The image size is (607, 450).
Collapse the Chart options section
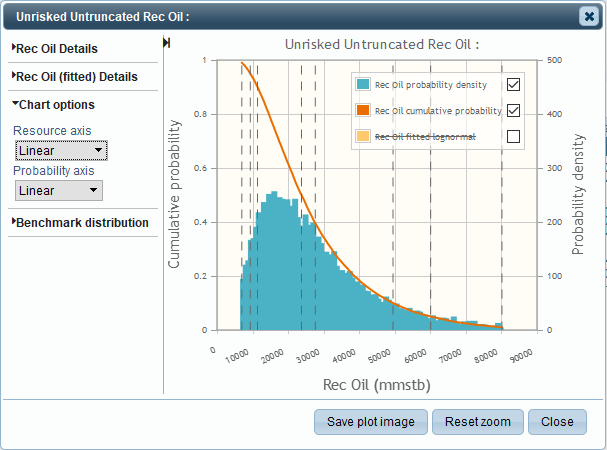coord(54,104)
